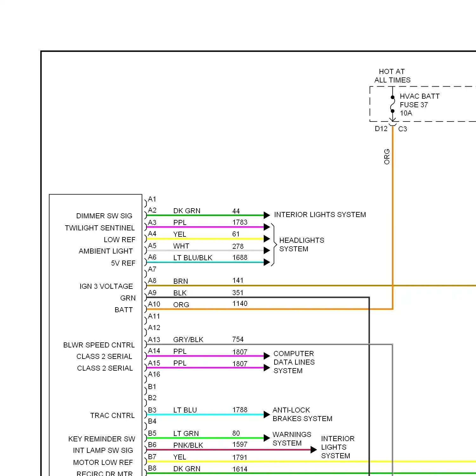Select the LOW REF label at A4
The width and height of the screenshot is (476, 476).
click(x=119, y=240)
